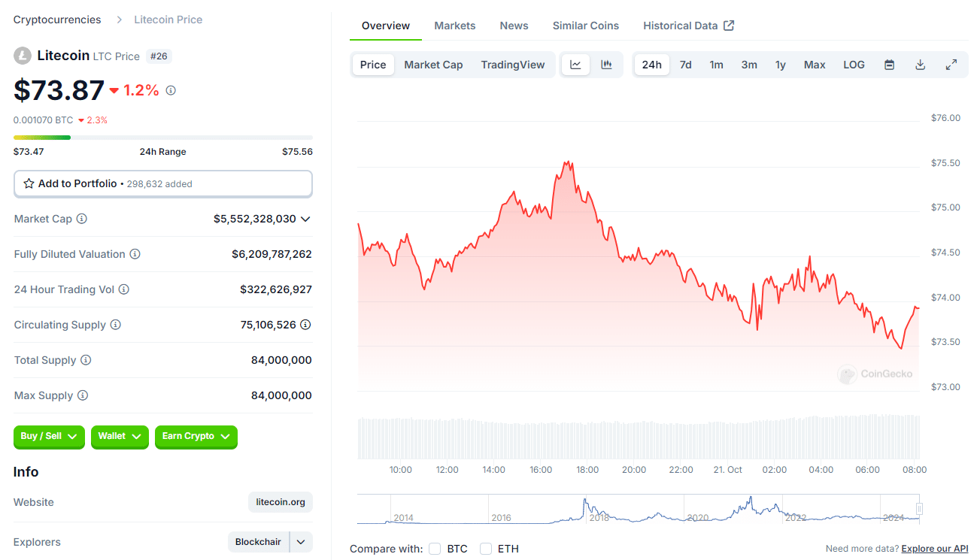
Task: Open Max Supply info icon
Action: [83, 395]
